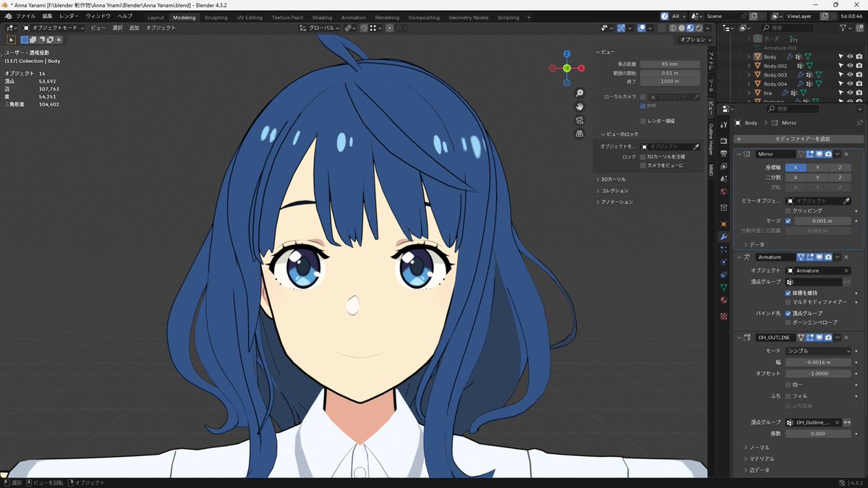The image size is (868, 488).
Task: Enable lock to 3D cursor checkbox
Action: pos(643,156)
